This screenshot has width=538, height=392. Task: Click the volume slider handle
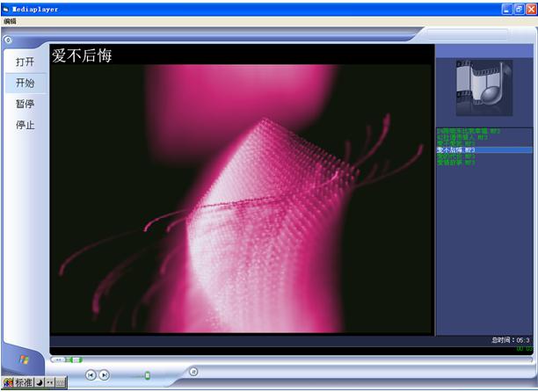point(148,375)
